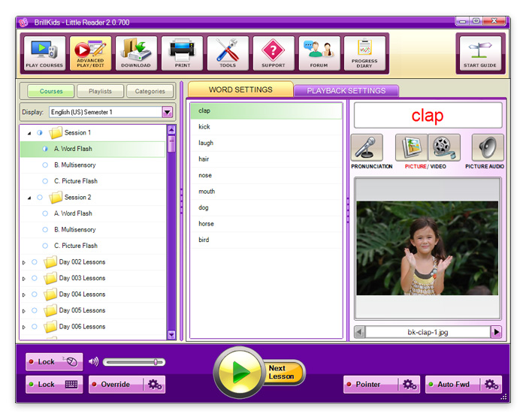The width and height of the screenshot is (526, 420).
Task: Click the Next Lesson button
Action: tap(283, 372)
